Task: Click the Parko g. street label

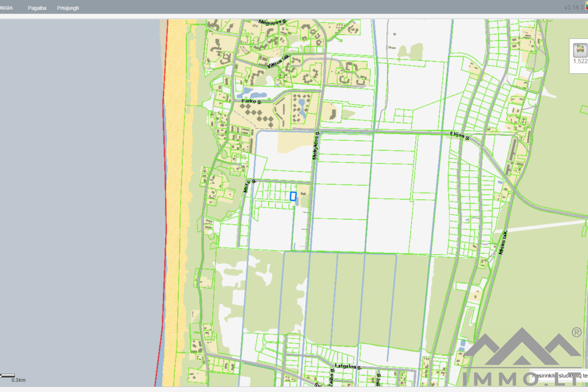Action: [x=251, y=101]
